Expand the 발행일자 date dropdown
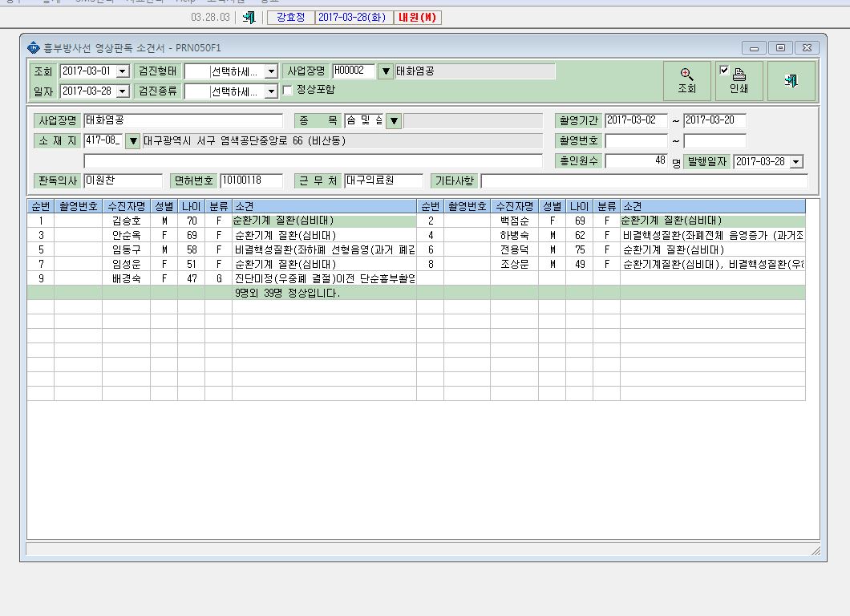 [x=795, y=161]
